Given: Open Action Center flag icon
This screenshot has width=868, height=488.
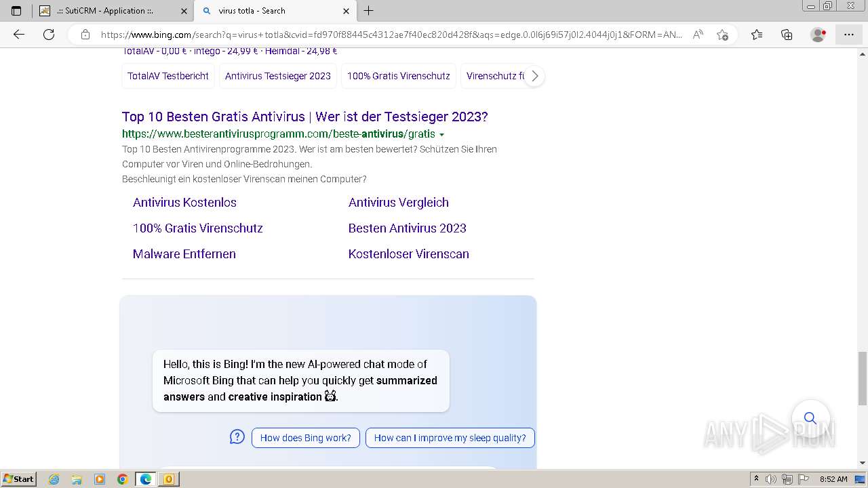Looking at the screenshot, I should pos(803,479).
